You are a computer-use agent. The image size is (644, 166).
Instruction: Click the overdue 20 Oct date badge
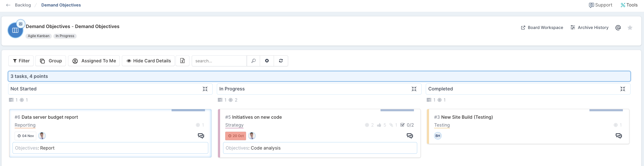[x=236, y=136]
